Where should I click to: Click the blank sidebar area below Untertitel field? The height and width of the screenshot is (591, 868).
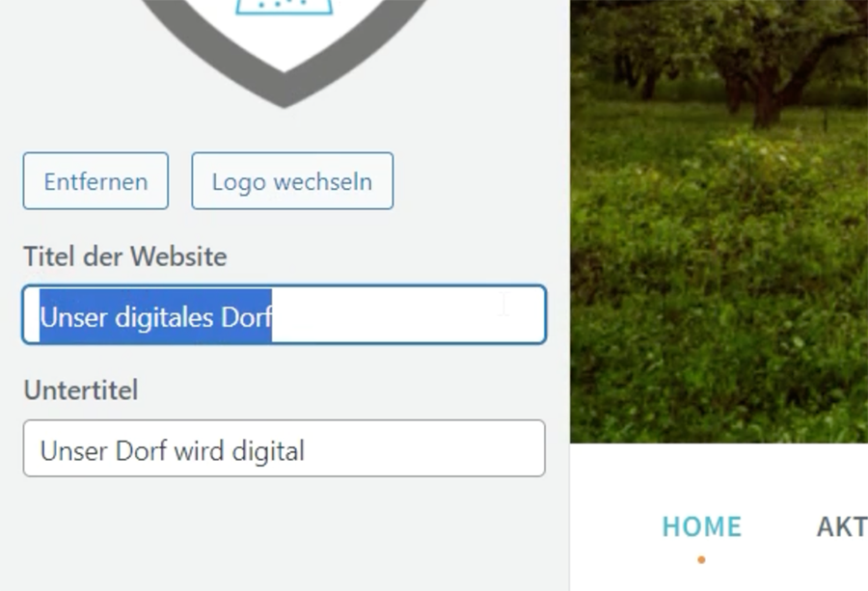284,534
